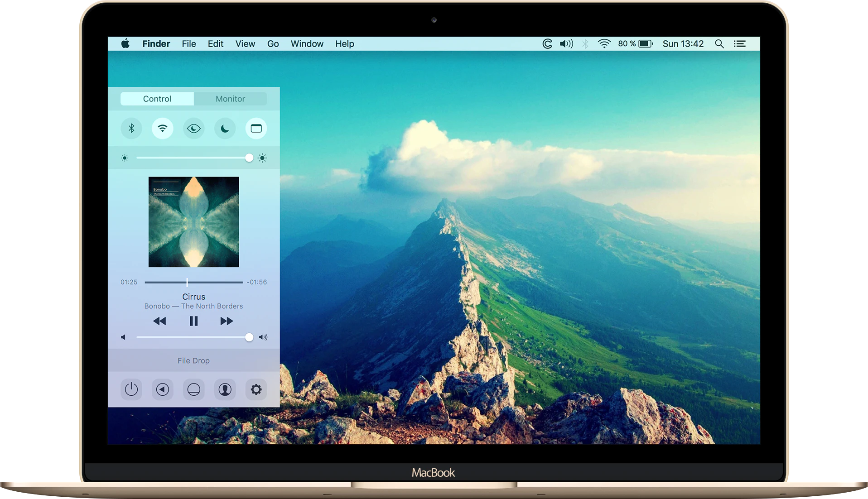Open the Help menu
The height and width of the screenshot is (499, 868).
tap(345, 44)
